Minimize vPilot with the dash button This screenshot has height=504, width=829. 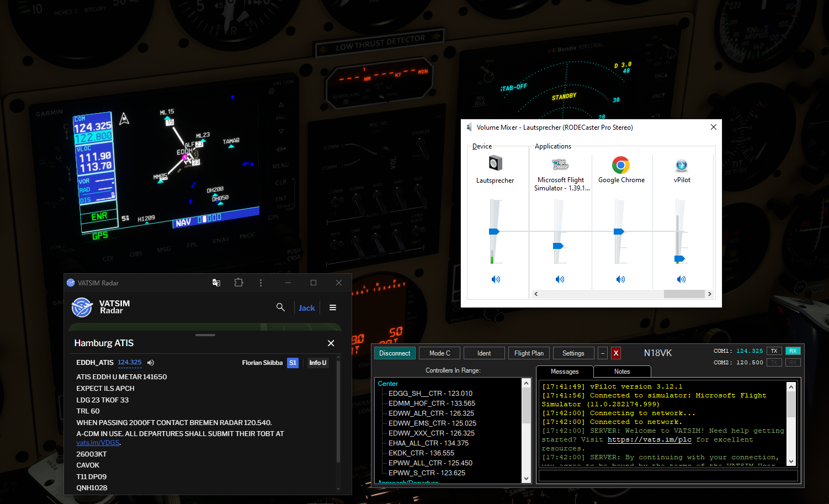603,353
